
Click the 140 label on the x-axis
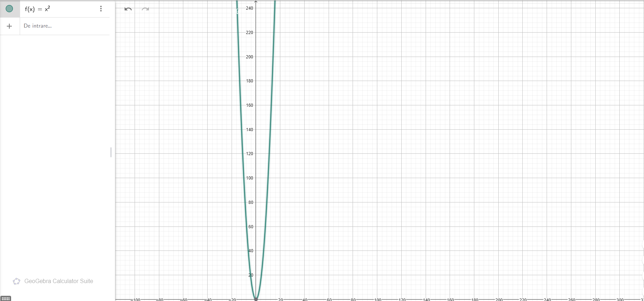(x=426, y=299)
